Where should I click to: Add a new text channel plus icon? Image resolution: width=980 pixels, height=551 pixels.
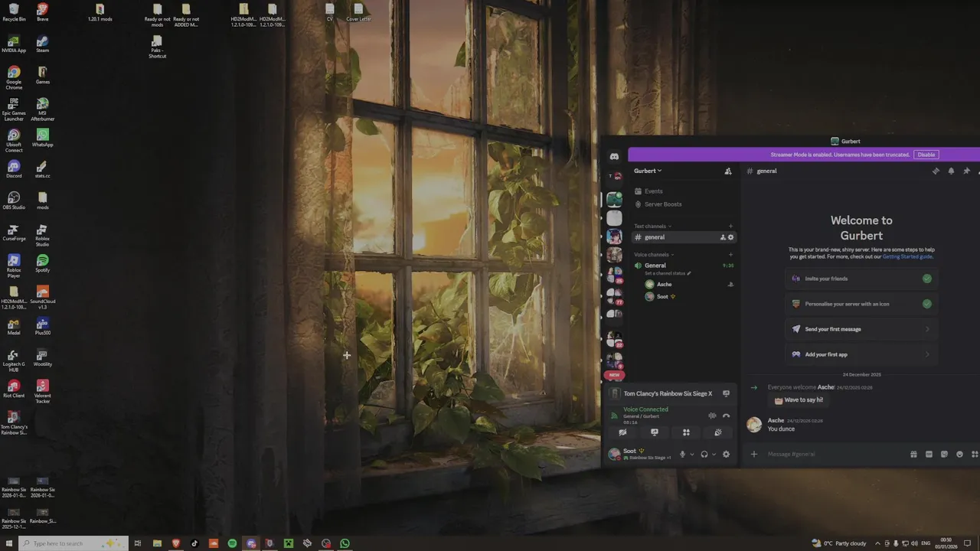[x=730, y=227]
